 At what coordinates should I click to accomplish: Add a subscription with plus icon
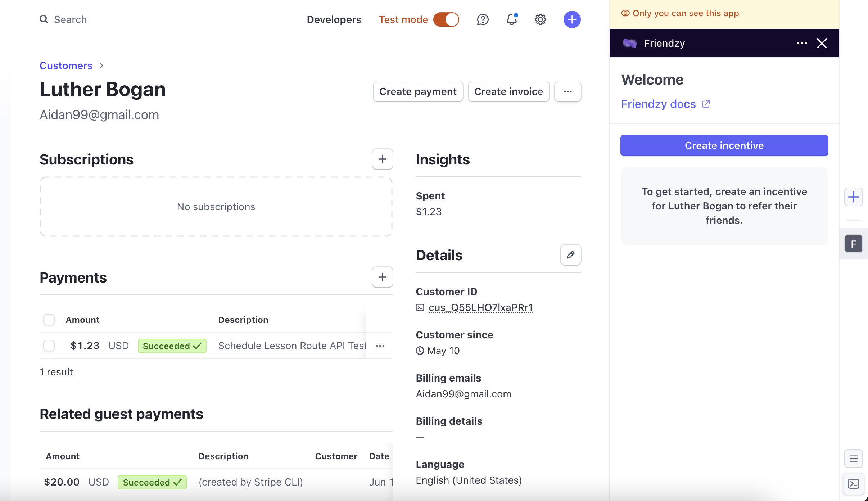[x=382, y=159]
